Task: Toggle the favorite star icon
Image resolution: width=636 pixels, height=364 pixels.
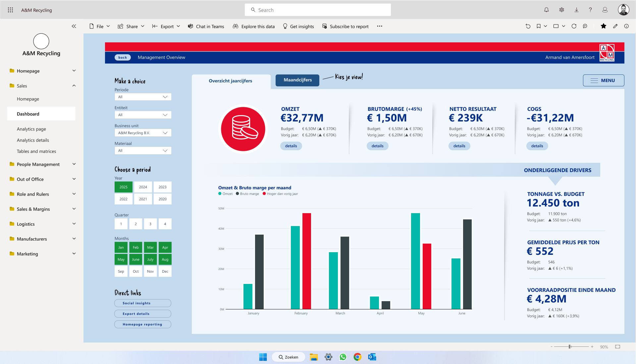Action: (x=604, y=26)
